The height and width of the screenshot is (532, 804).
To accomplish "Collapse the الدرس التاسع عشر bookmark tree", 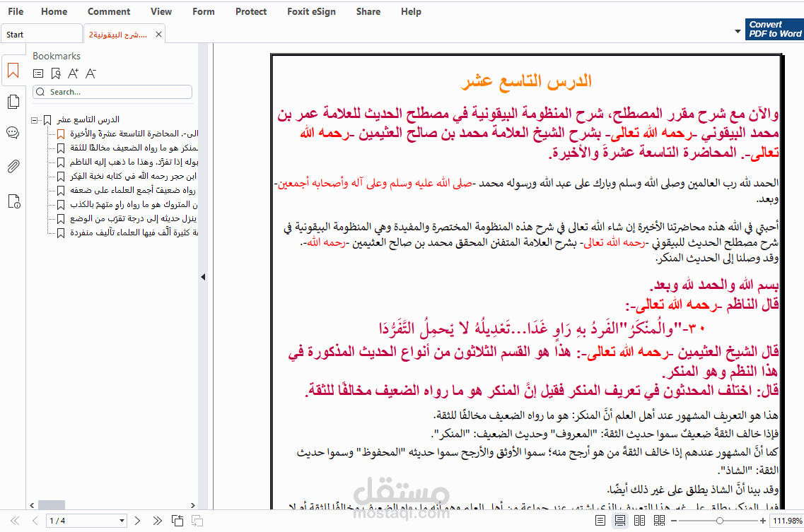I will pos(34,120).
